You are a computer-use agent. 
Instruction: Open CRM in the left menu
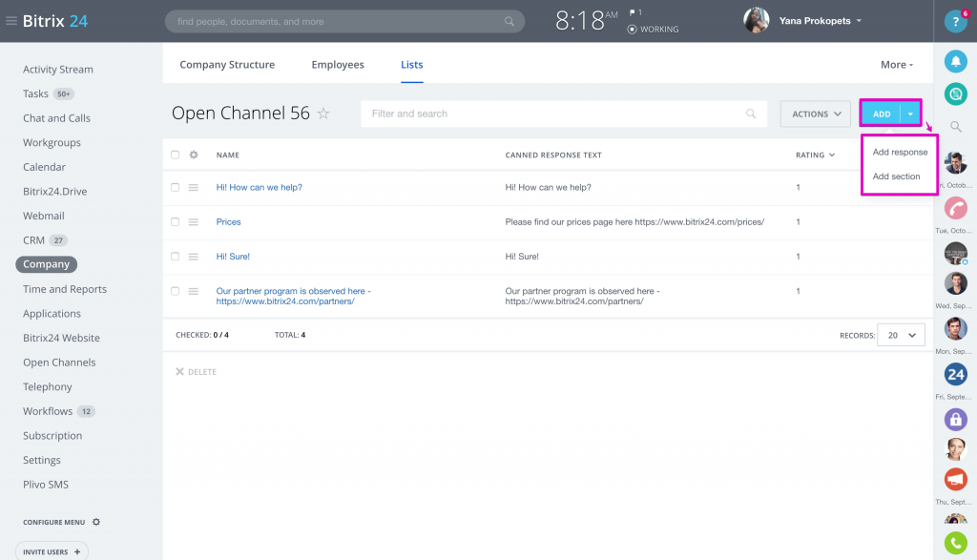click(x=33, y=239)
